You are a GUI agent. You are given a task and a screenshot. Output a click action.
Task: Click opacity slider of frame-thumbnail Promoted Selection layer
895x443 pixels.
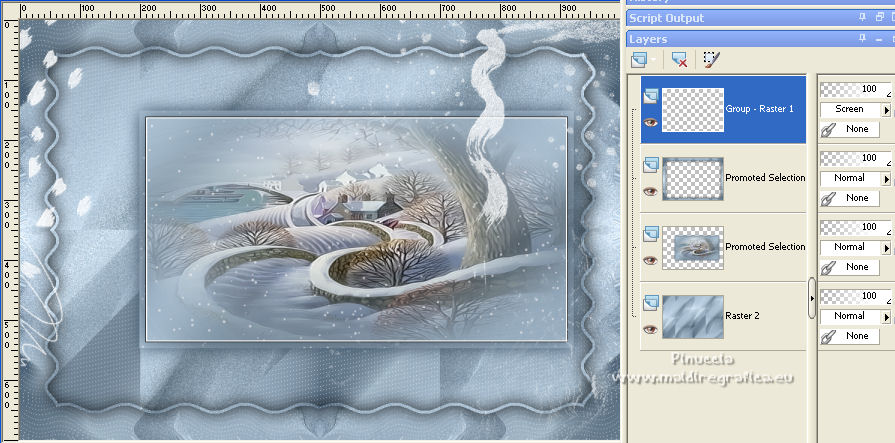[x=856, y=159]
